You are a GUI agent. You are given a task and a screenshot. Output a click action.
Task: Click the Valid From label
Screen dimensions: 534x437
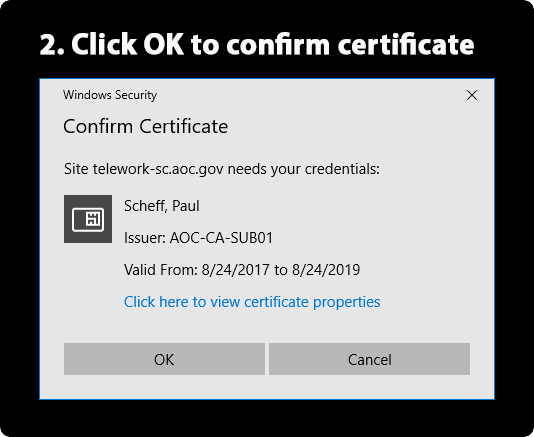point(161,270)
